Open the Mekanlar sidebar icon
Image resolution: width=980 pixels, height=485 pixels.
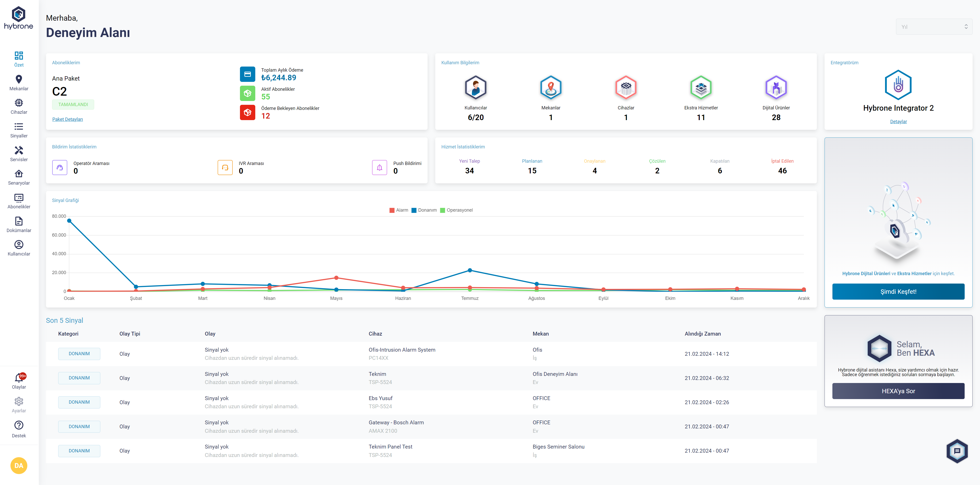[19, 80]
